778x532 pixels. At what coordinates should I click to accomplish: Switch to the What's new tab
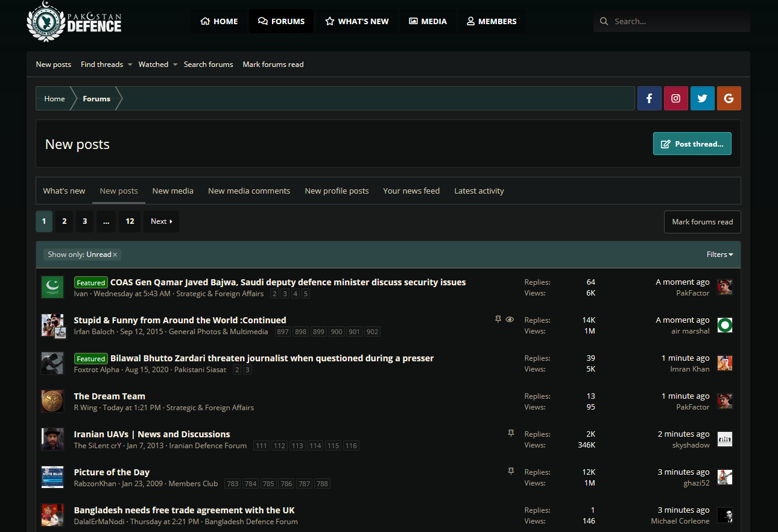[x=64, y=191]
